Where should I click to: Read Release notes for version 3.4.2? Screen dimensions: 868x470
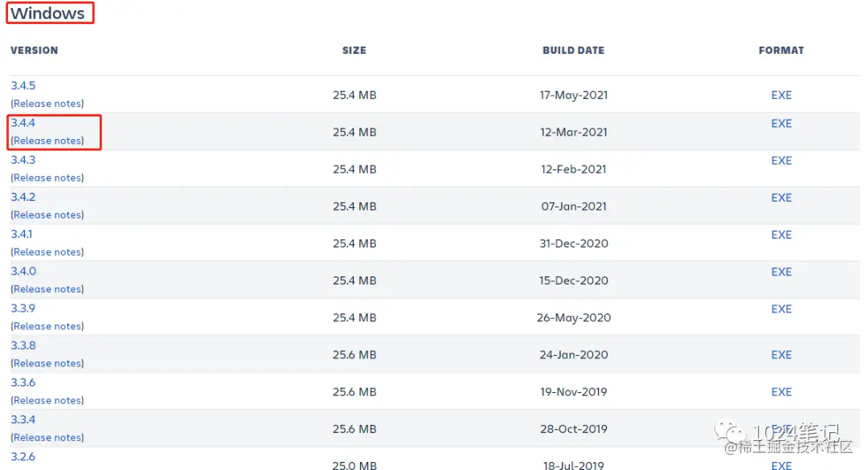pos(47,215)
